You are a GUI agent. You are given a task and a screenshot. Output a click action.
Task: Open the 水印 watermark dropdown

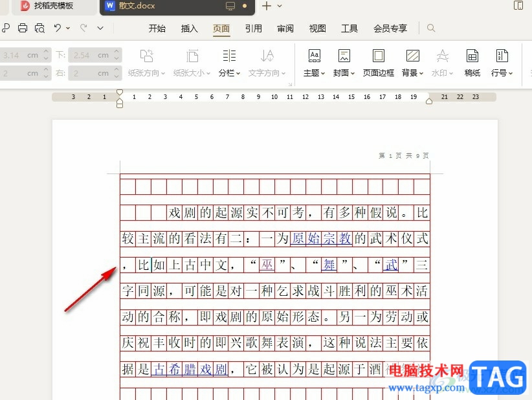(442, 63)
